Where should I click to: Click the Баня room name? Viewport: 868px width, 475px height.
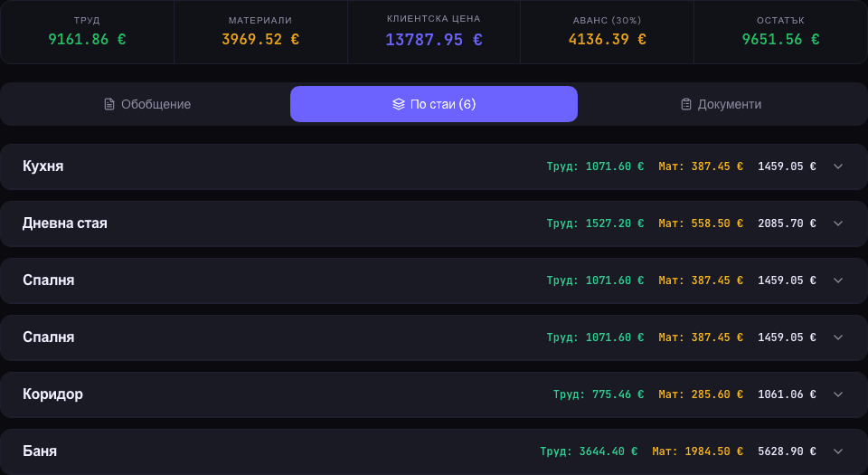[x=40, y=451]
